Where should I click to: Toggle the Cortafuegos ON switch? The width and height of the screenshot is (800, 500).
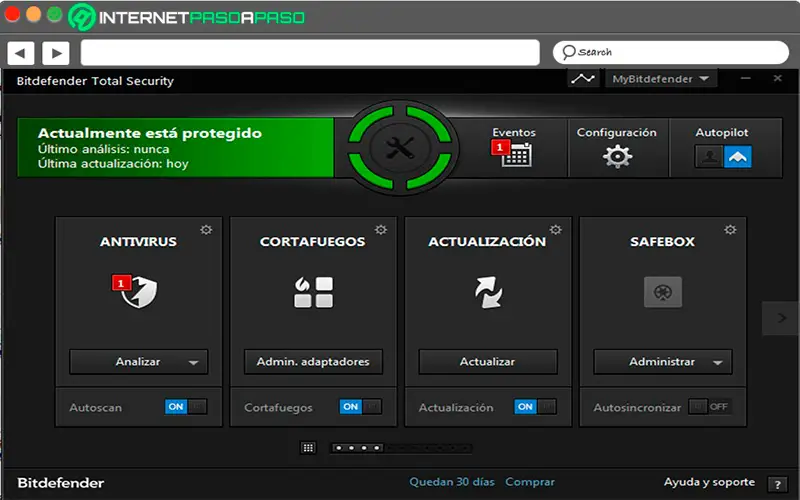coord(360,407)
